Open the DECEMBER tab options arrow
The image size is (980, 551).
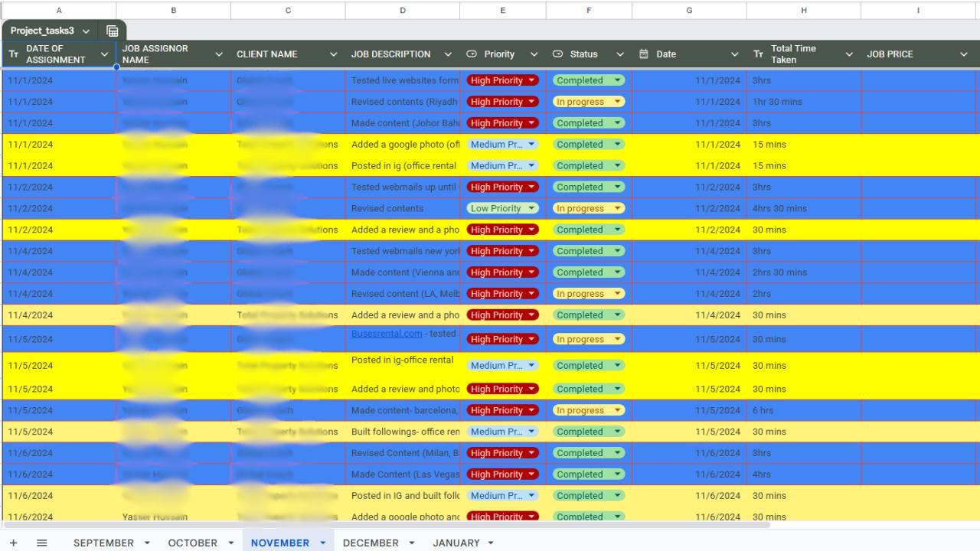[411, 543]
